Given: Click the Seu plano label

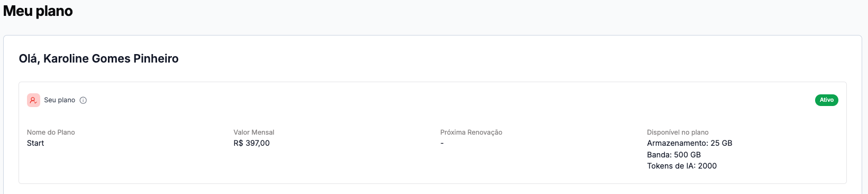Looking at the screenshot, I should pos(59,100).
